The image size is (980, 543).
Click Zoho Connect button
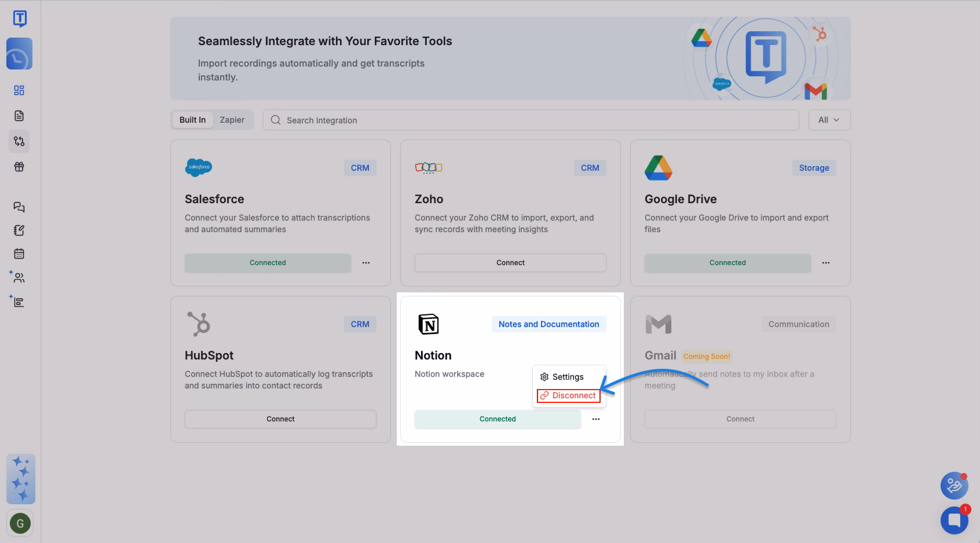pos(510,263)
